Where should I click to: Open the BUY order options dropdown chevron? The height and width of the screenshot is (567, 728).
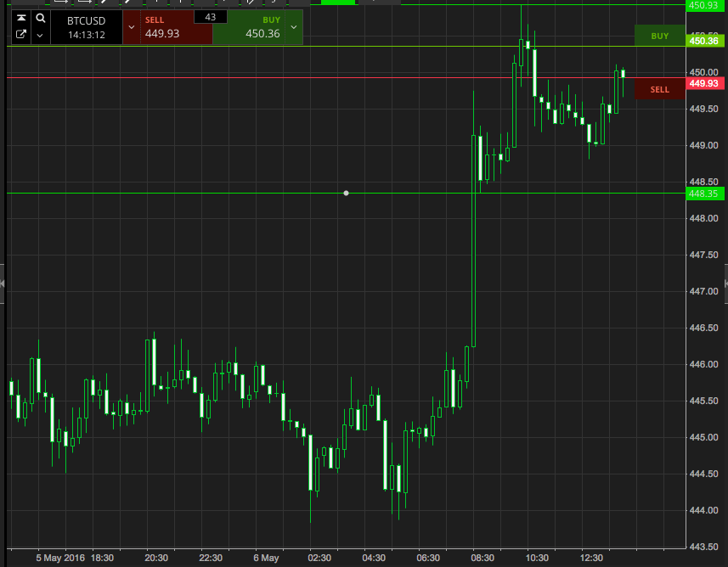[294, 27]
